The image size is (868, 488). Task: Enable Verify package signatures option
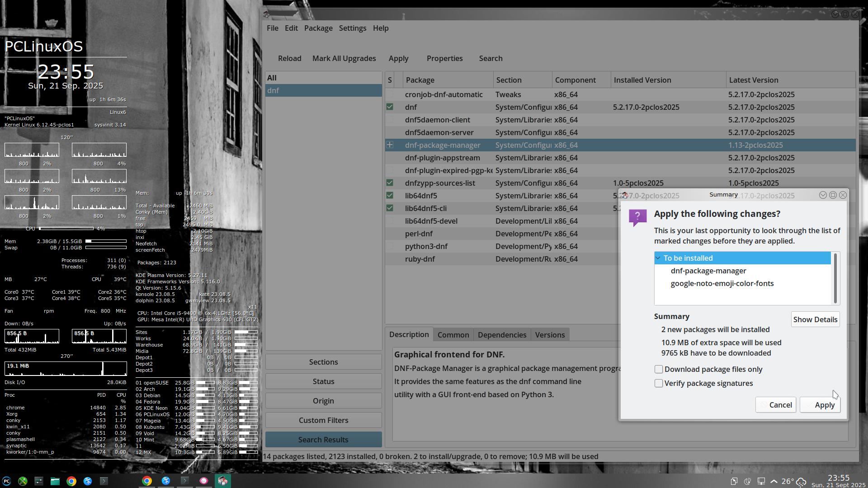pos(659,384)
